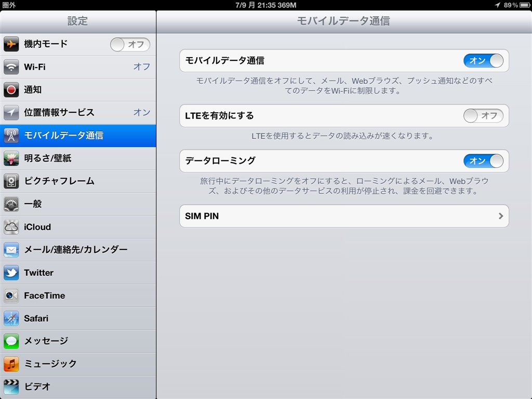Image resolution: width=532 pixels, height=399 pixels.
Task: Tap status bar time 21:35 369M
Action: click(x=265, y=5)
